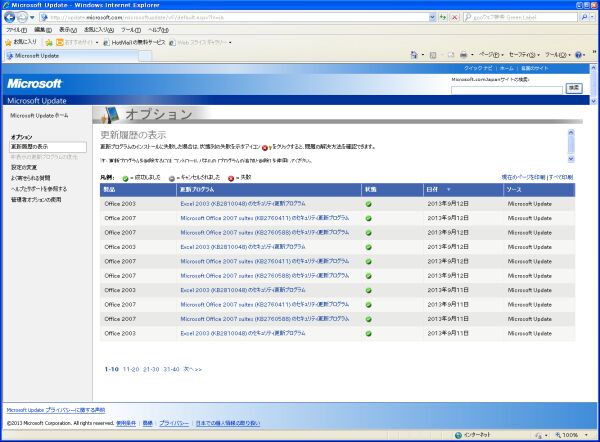Viewport: 600px width, 442px height.
Task: Open the address bar dropdown arrow
Action: [x=431, y=17]
